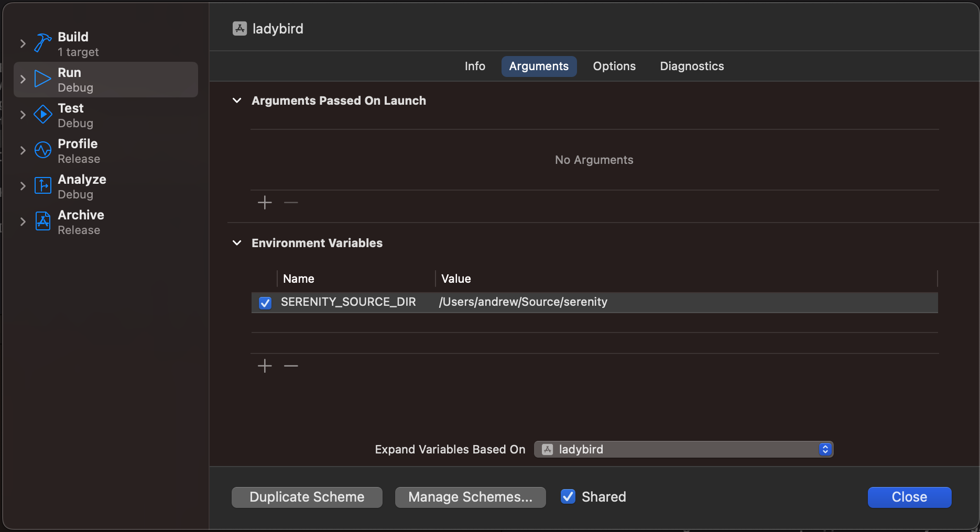Image resolution: width=980 pixels, height=532 pixels.
Task: Switch to the Info tab
Action: coord(475,66)
